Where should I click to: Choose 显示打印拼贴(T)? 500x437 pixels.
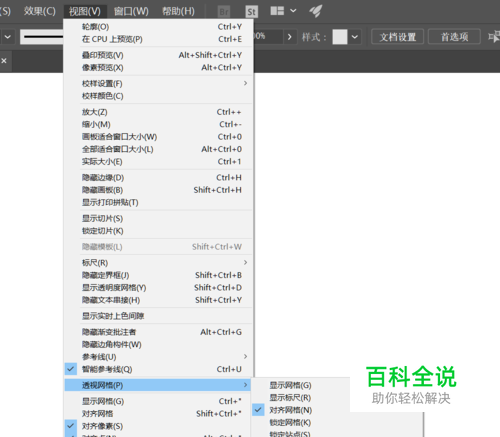pyautogui.click(x=158, y=202)
